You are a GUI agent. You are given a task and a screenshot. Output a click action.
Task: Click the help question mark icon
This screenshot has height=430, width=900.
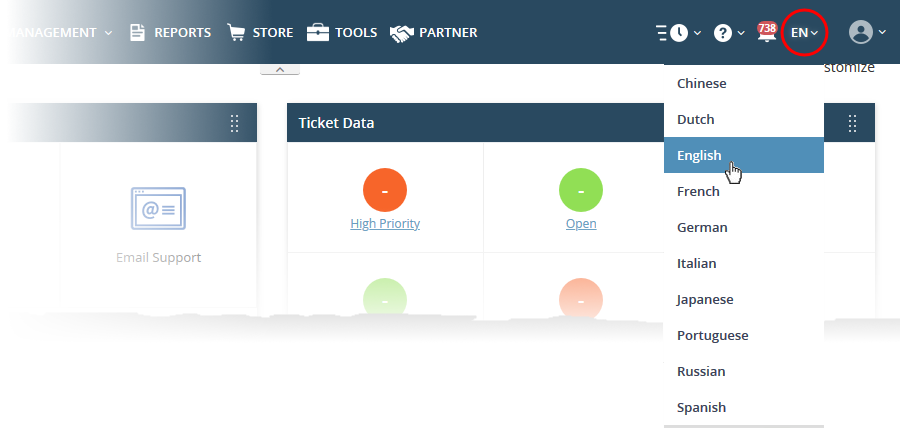(x=723, y=33)
